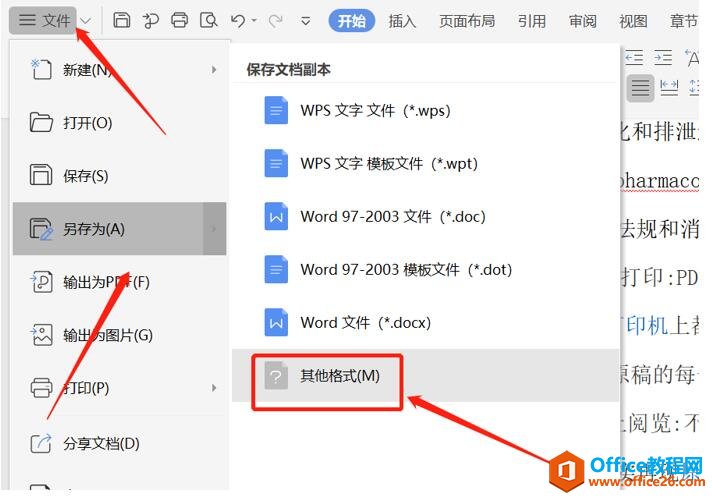Click the printer icon beside 打印(P)
The height and width of the screenshot is (499, 712).
41,388
